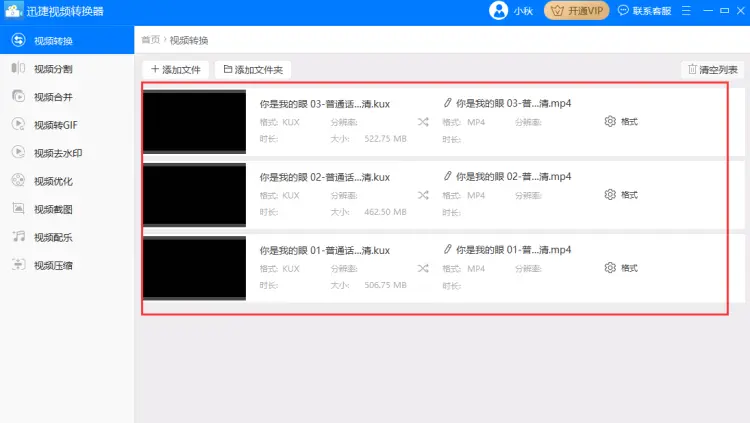Image resolution: width=750 pixels, height=423 pixels.
Task: Open 联系客服 customer service
Action: pos(645,11)
